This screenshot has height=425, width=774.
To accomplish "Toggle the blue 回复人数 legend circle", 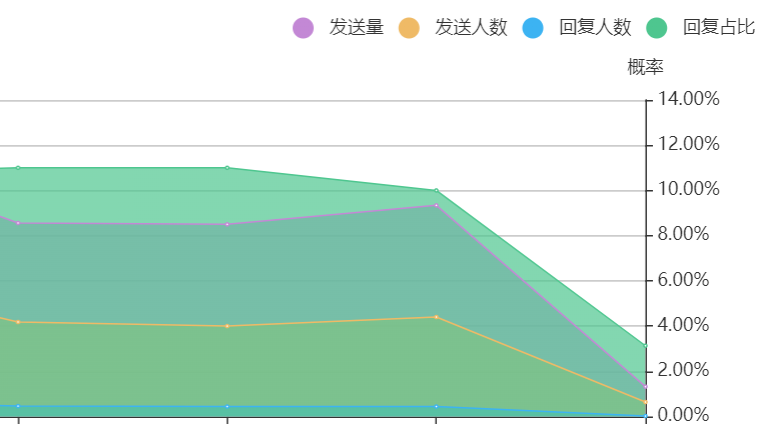I will coord(533,28).
